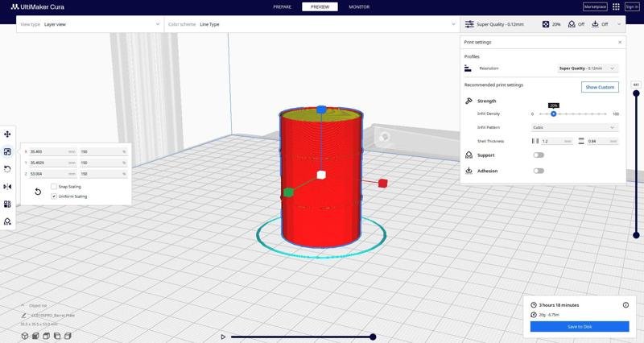Click the layer slider lower handle
This screenshot has width=644, height=343.
point(636,235)
